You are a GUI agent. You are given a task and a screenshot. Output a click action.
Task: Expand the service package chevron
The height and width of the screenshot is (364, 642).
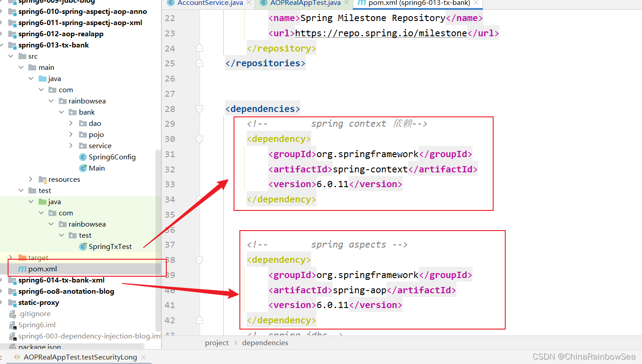(71, 146)
